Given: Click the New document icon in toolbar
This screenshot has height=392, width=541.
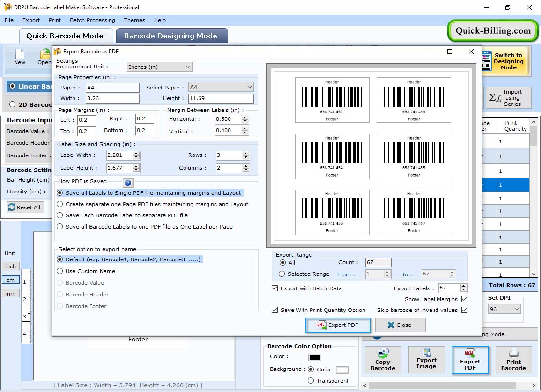Looking at the screenshot, I should click(20, 54).
